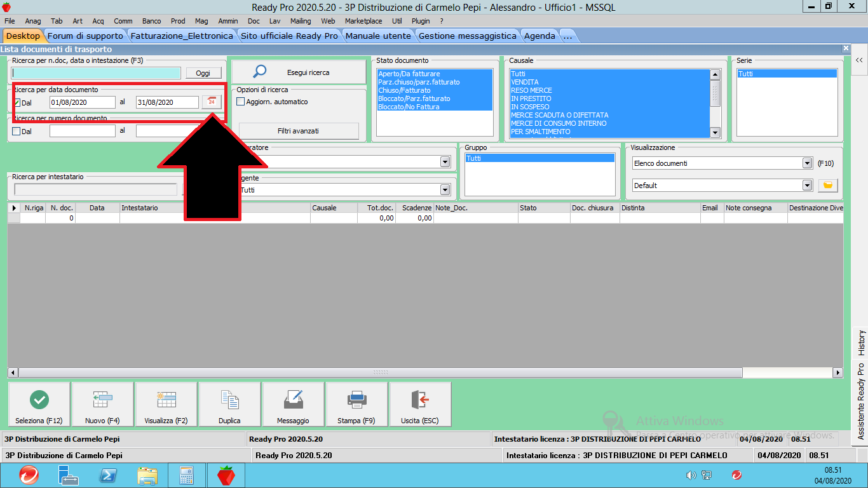Open Assistente Ready Pro side tab
The image size is (868, 488).
[x=861, y=401]
